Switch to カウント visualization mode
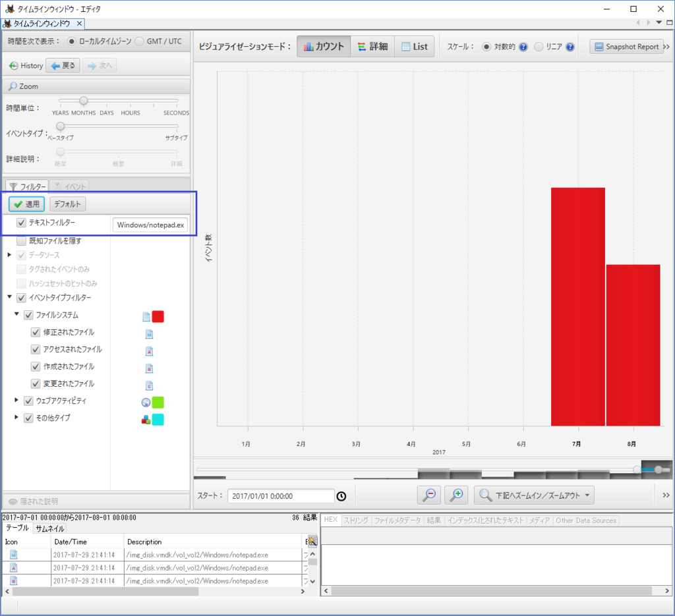The height and width of the screenshot is (616, 675). point(324,47)
